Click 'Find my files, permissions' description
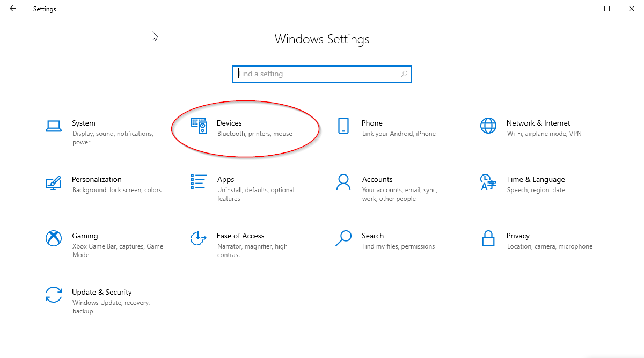The width and height of the screenshot is (644, 358). (x=398, y=246)
